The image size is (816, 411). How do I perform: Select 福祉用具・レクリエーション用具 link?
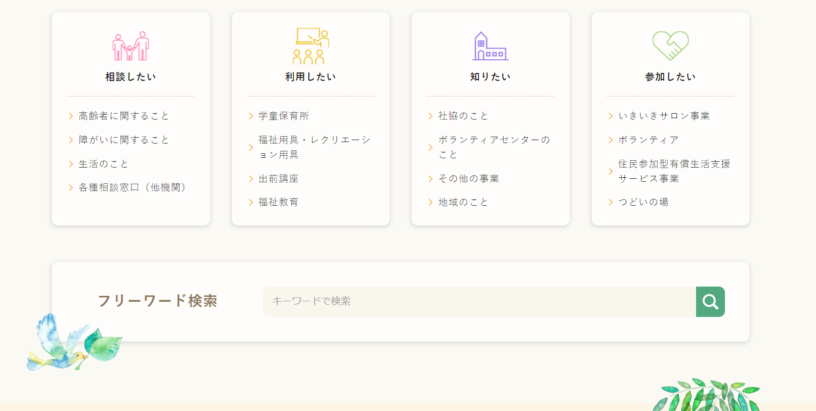[314, 147]
